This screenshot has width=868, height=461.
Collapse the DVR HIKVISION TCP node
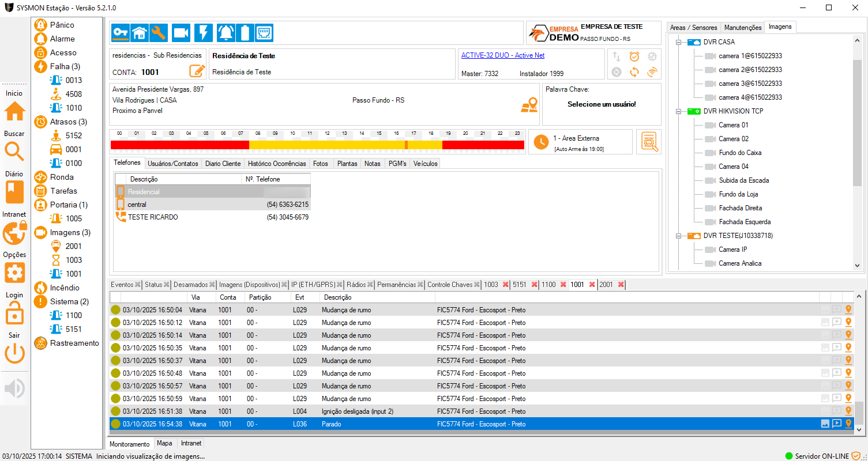pos(679,111)
